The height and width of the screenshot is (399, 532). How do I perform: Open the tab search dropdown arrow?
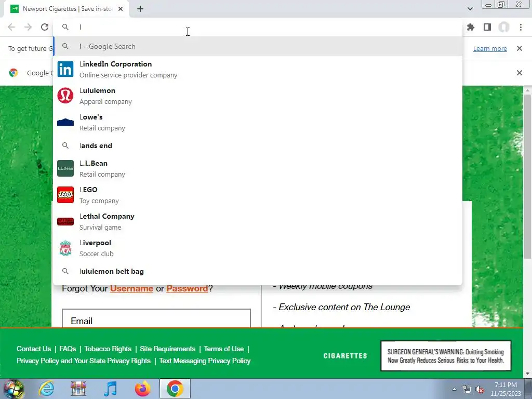tap(470, 9)
